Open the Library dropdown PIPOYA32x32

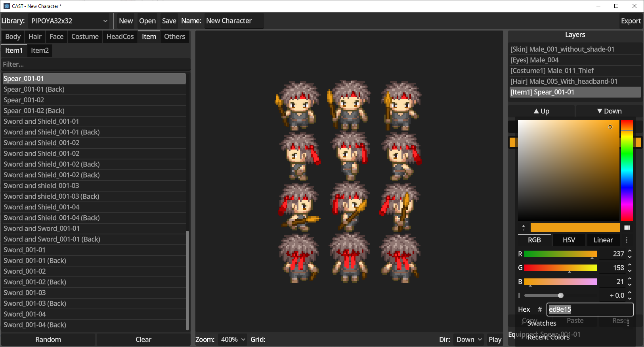tap(69, 21)
